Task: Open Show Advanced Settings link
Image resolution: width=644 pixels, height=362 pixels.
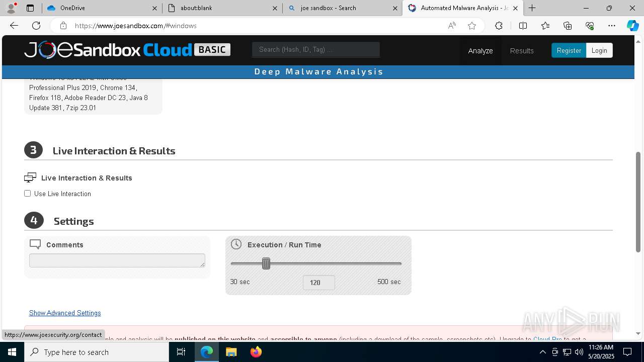Action: [65, 313]
